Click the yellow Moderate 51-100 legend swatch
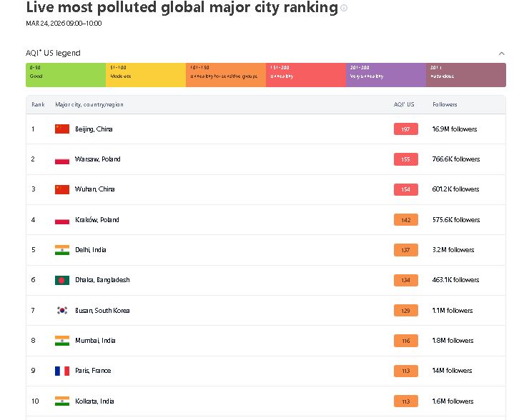514x420 pixels. tap(146, 75)
